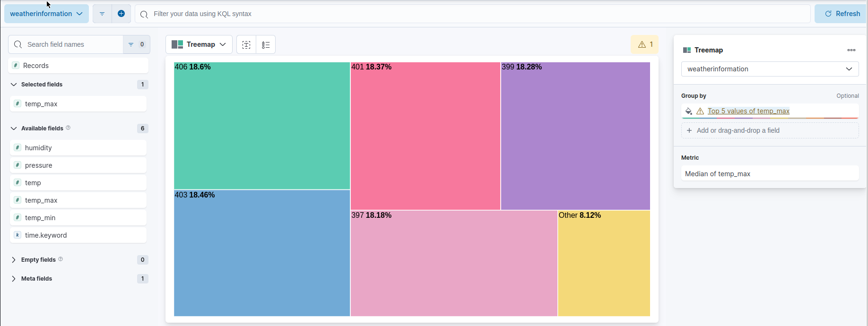Screen dimensions: 868x326
Task: Click the KQL filter input field
Action: click(331, 14)
